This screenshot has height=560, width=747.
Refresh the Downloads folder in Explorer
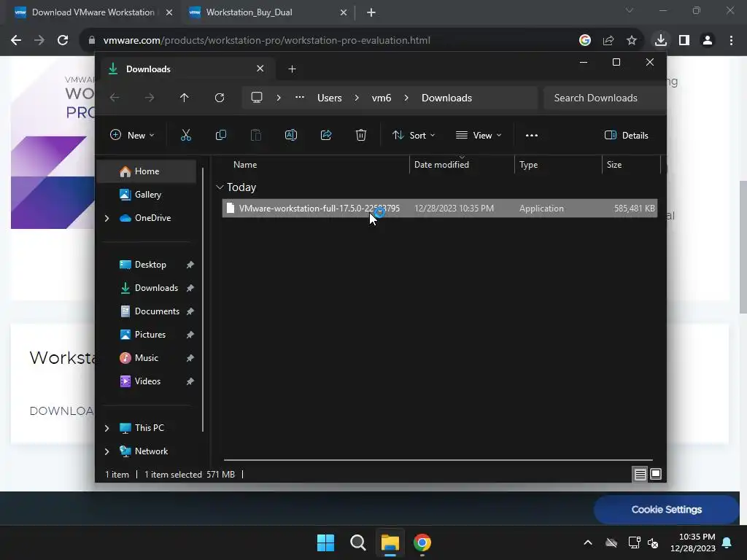219,98
